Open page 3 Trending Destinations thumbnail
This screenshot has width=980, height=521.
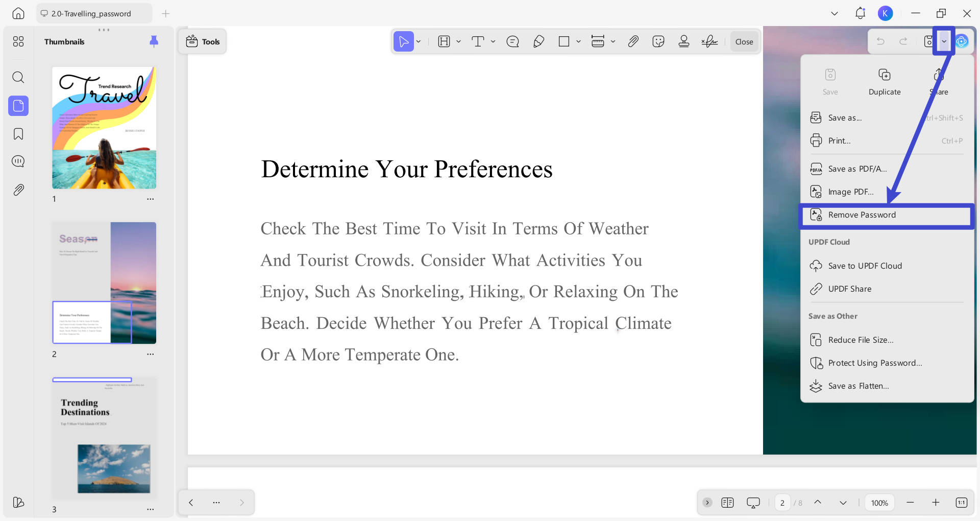(x=104, y=438)
